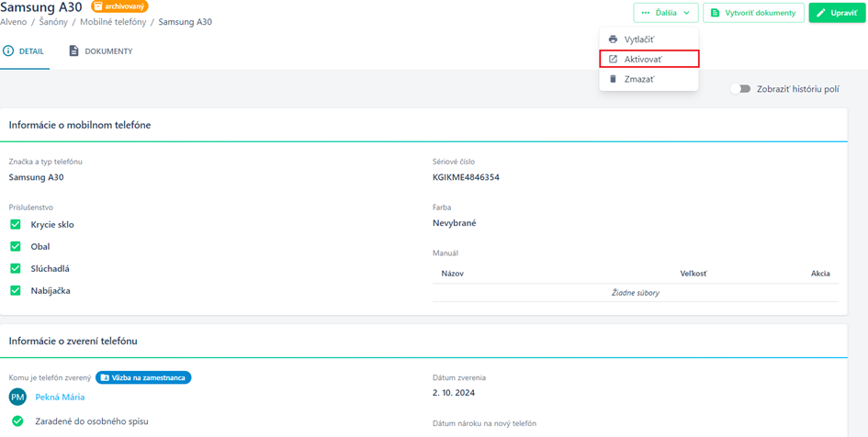Click the Väzba na zamestnanca badge

click(143, 377)
